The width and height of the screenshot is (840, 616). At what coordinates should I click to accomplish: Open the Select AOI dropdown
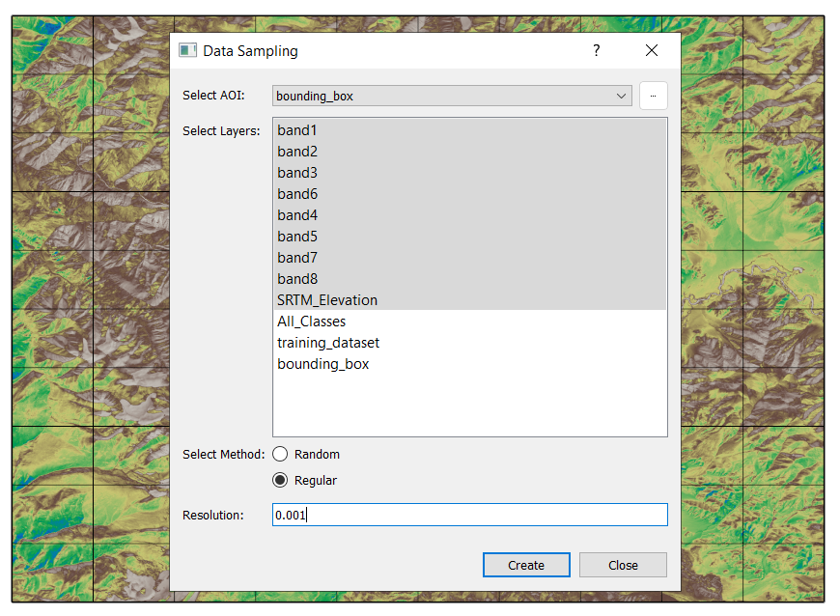pyautogui.click(x=622, y=96)
